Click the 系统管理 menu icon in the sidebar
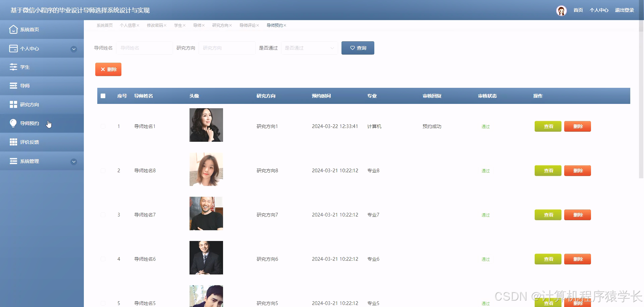This screenshot has height=307, width=644. point(13,161)
